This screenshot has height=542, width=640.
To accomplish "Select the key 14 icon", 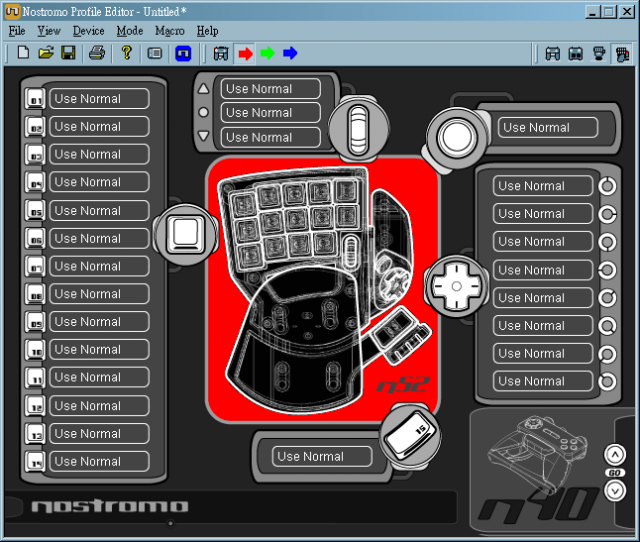I will pyautogui.click(x=36, y=462).
